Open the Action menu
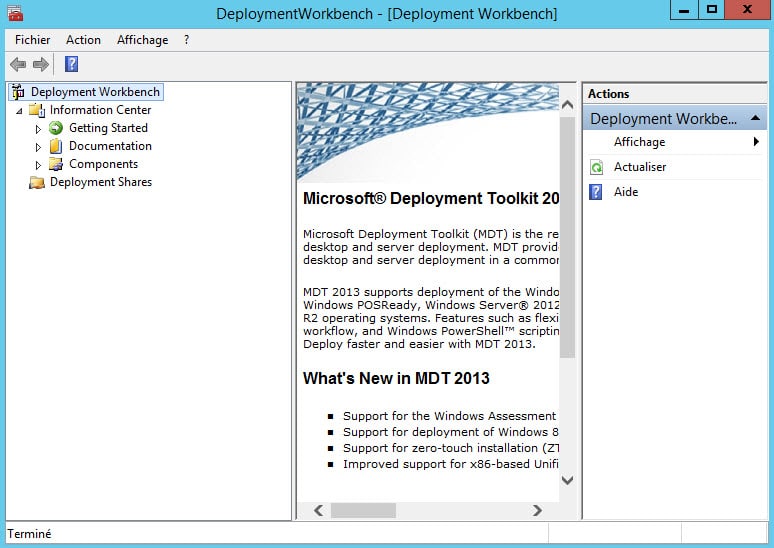This screenshot has height=548, width=774. (83, 40)
